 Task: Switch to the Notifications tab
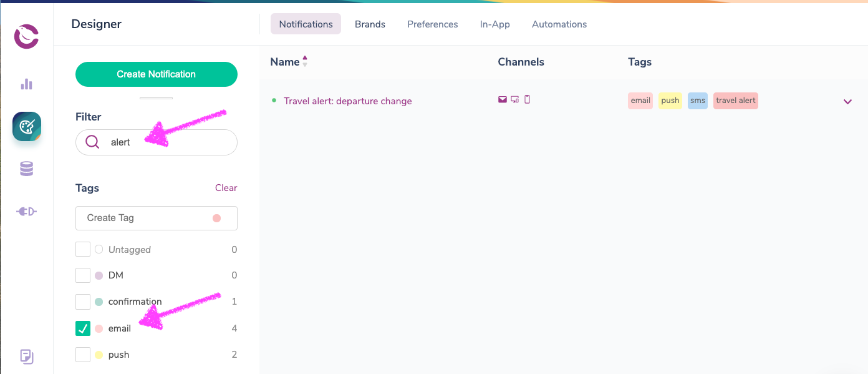tap(306, 24)
